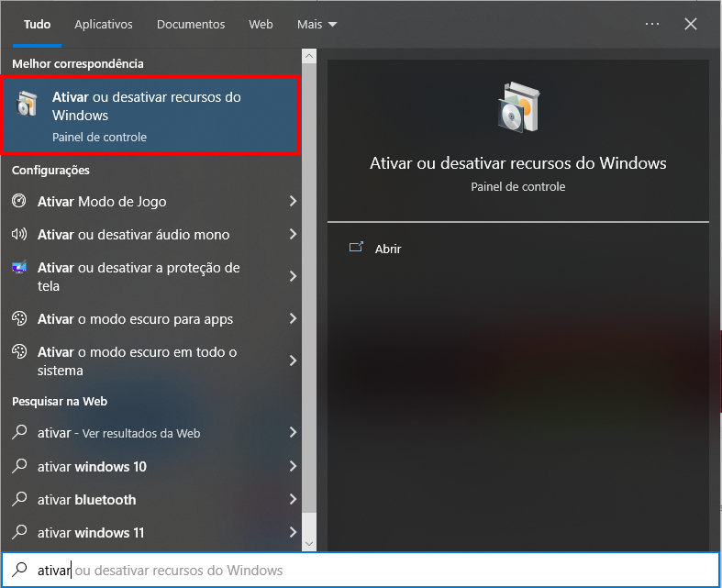Viewport: 722px width, 588px height.
Task: Click the magnifier icon in the search box
Action: click(19, 570)
